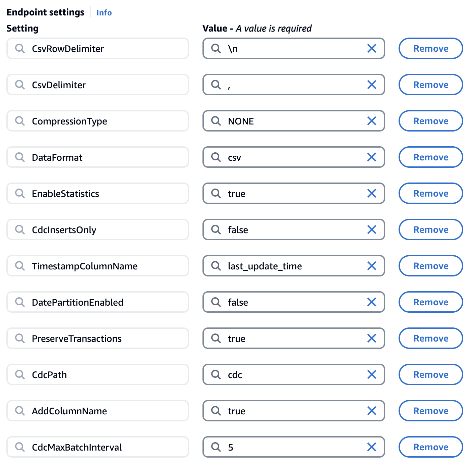Click the search icon in DataFormat value field

[x=216, y=157]
